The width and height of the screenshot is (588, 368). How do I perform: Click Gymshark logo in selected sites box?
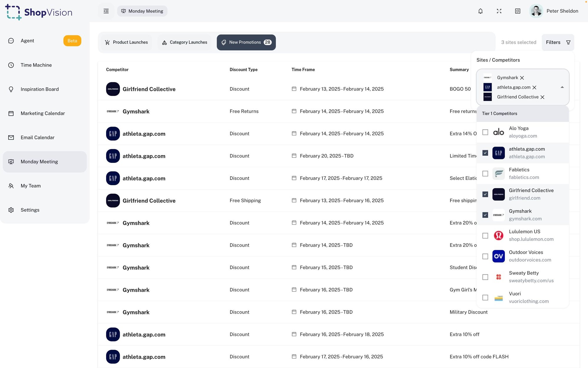tap(487, 78)
